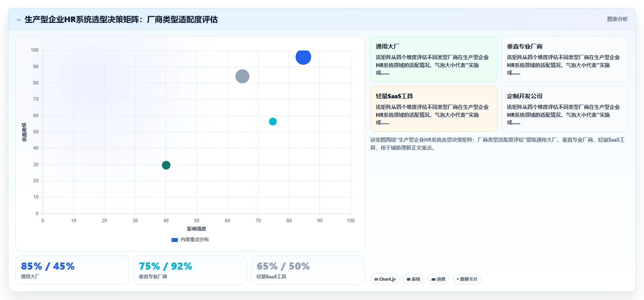
Task: Toggle the 内容重点分布 legend color box
Action: tap(175, 240)
